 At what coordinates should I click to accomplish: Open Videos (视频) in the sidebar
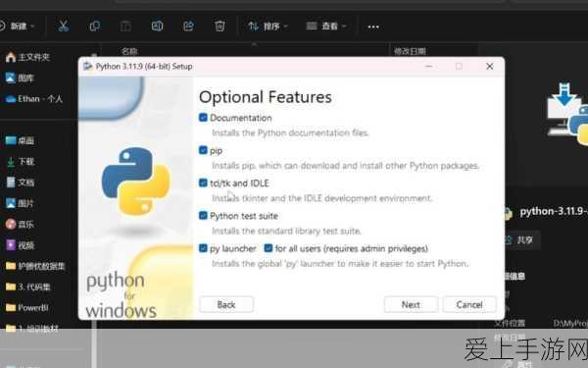(20, 245)
